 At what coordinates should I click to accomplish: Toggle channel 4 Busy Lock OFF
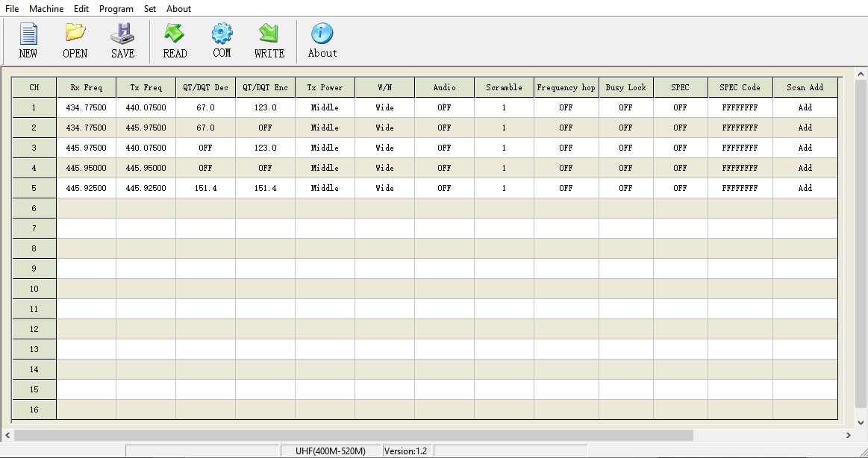pos(625,168)
